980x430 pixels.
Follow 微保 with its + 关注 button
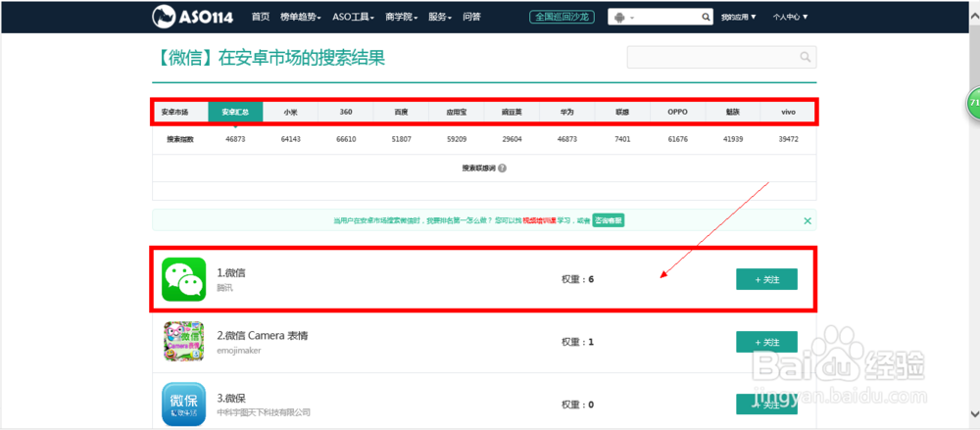(x=767, y=405)
